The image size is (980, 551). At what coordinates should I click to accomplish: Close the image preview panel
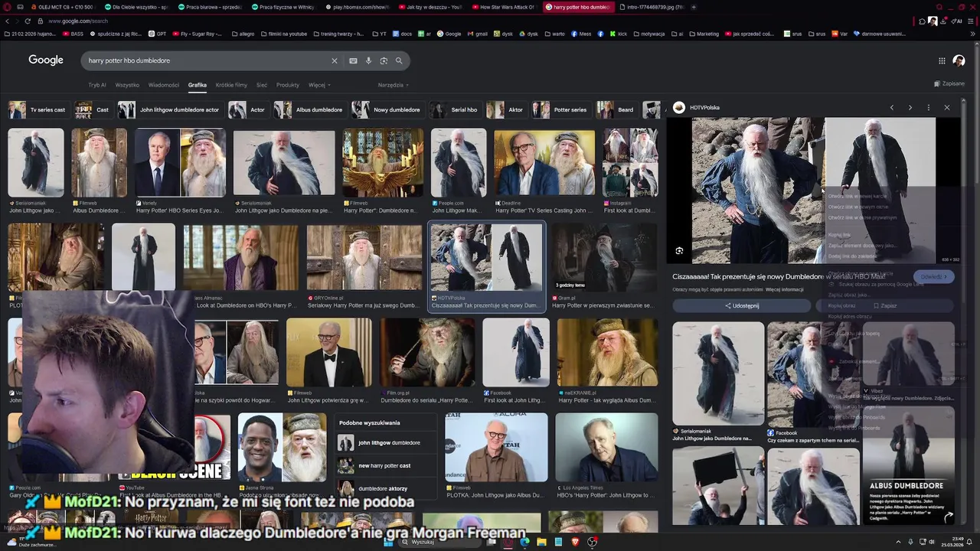click(x=947, y=108)
